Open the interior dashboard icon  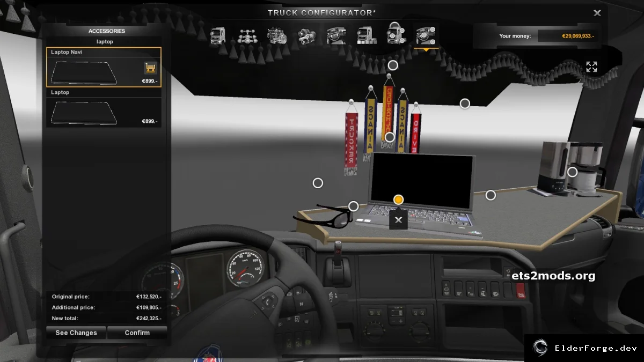tap(336, 36)
